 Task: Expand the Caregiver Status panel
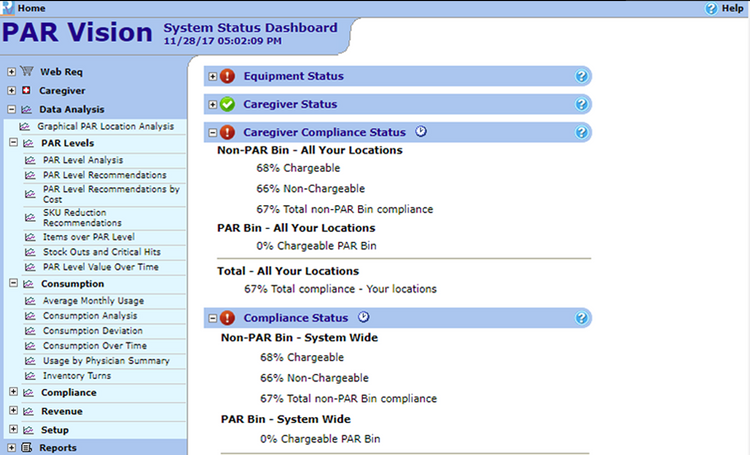coord(213,104)
